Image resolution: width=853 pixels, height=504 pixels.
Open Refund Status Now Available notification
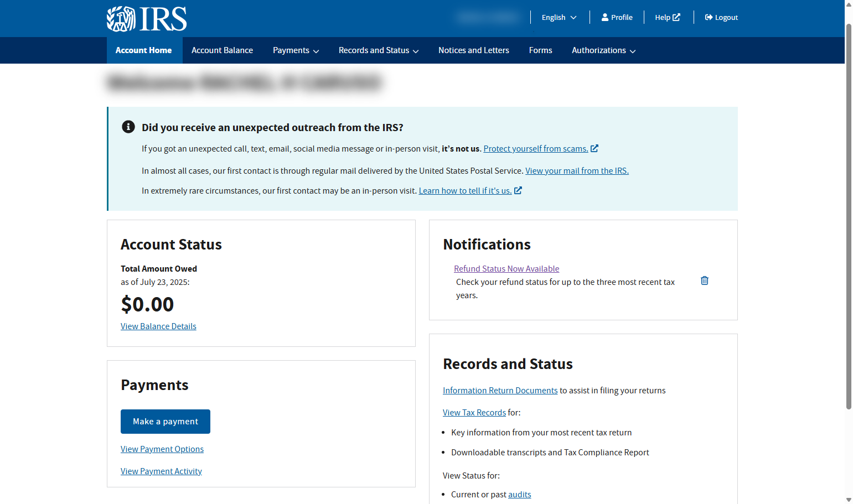[506, 269]
